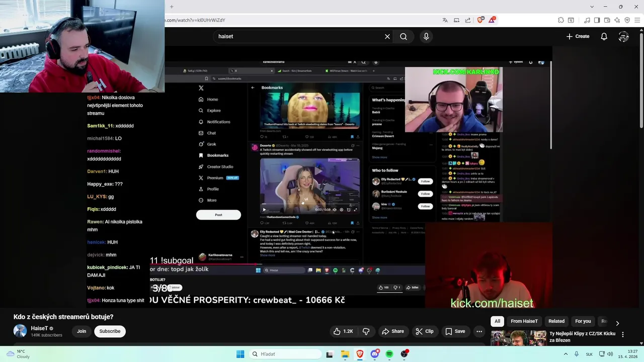Open SLK keyboard language switcher
The height and width of the screenshot is (362, 644).
(589, 354)
